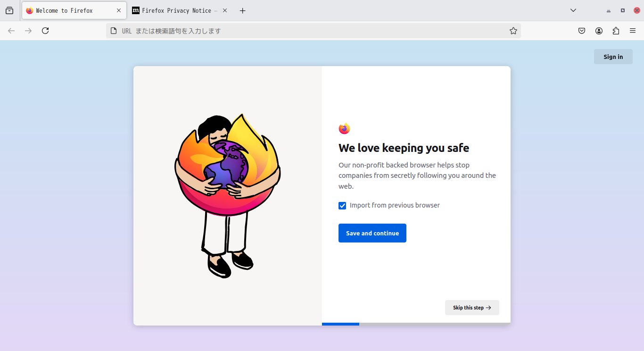Maximize the Firefox window

click(x=623, y=10)
